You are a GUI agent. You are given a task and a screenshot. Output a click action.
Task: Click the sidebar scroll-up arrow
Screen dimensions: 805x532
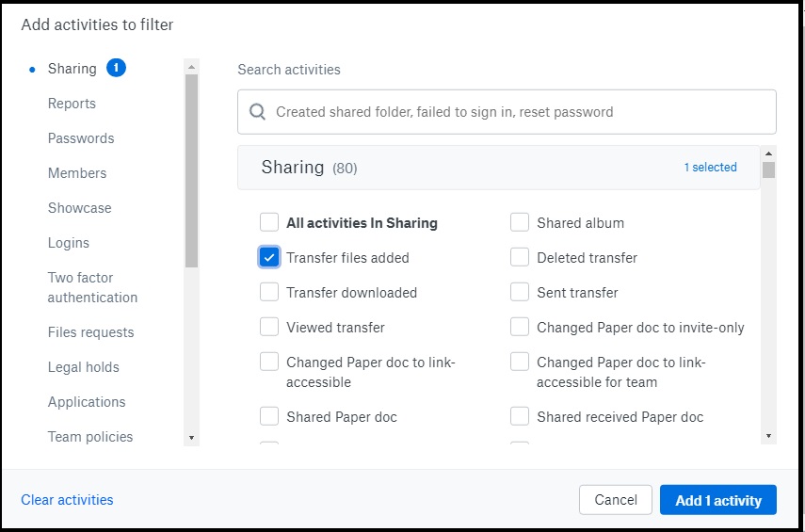(191, 67)
